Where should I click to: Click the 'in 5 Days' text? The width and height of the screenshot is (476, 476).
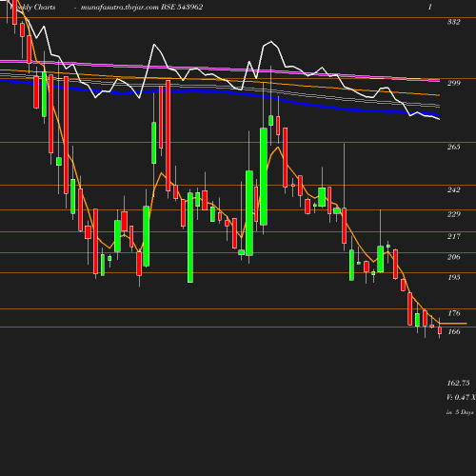[460, 412]
